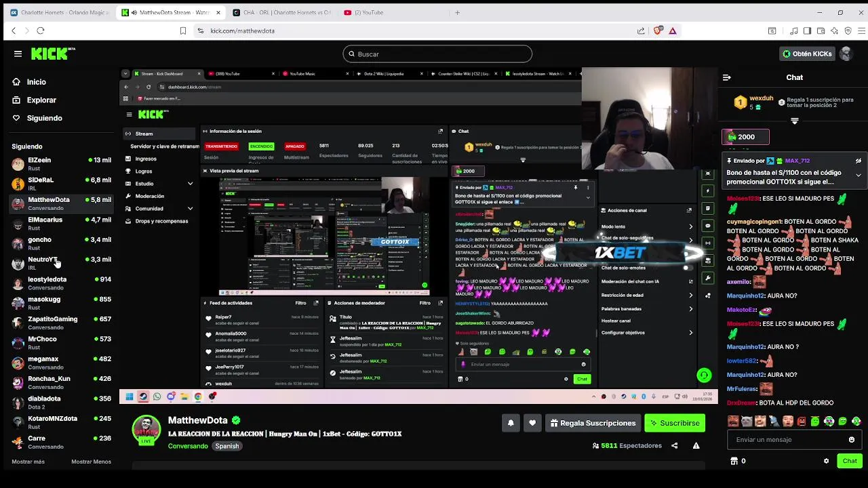
Task: Open Leo AI sparkle icon
Action: pyautogui.click(x=834, y=30)
